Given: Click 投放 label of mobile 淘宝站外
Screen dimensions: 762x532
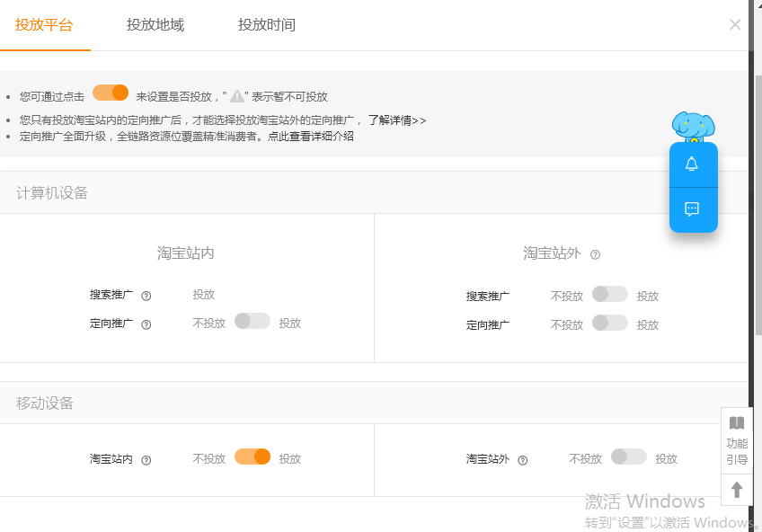Looking at the screenshot, I should 666,458.
